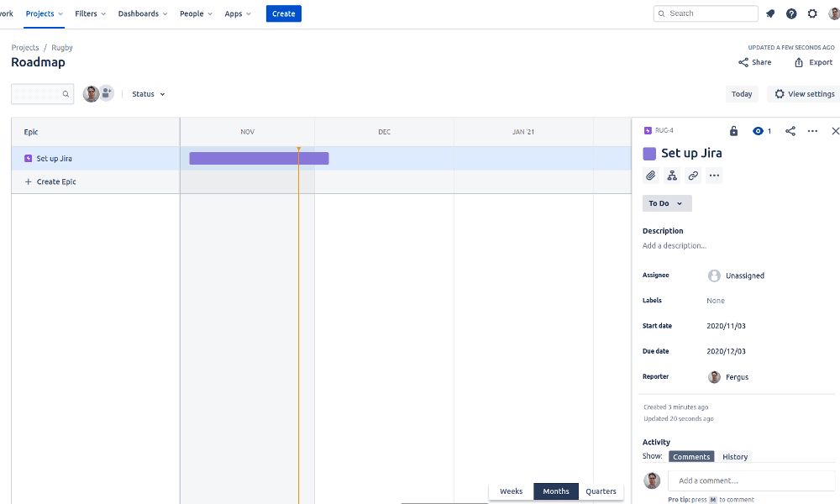Viewport: 840px width, 504px height.
Task: Expand the Apps menu
Action: (238, 14)
